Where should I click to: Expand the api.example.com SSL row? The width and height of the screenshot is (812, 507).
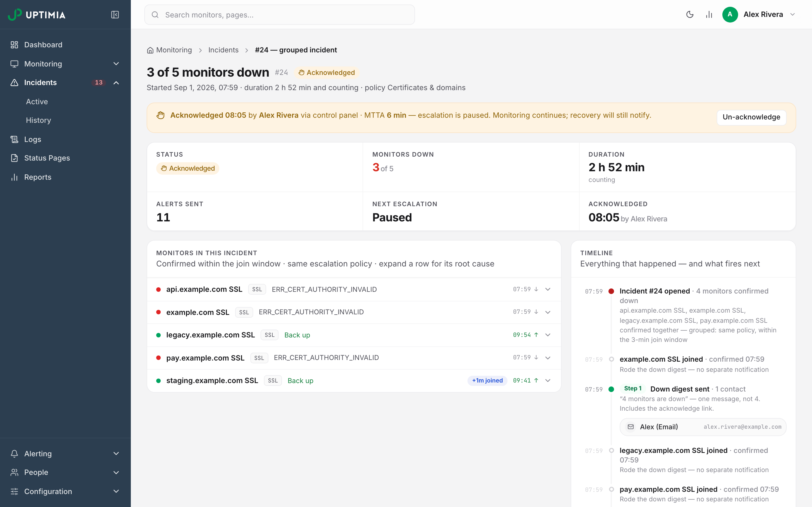tap(548, 289)
